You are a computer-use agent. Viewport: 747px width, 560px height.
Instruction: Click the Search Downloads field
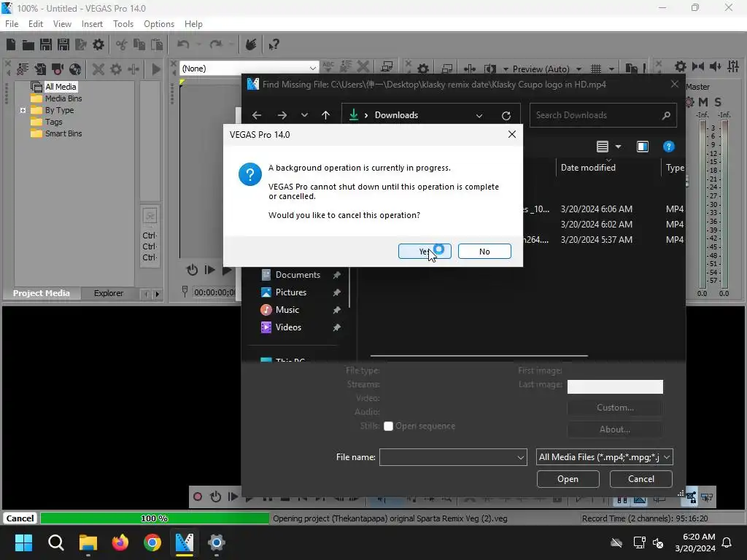pos(603,115)
